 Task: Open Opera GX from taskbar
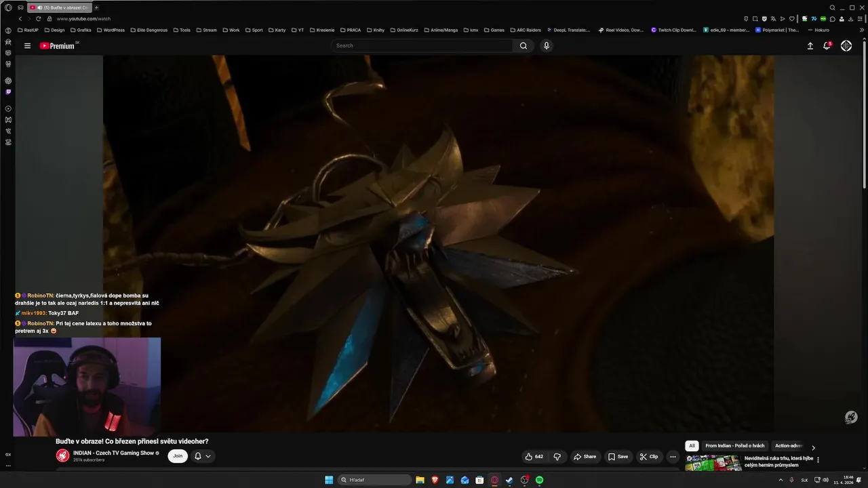click(494, 480)
